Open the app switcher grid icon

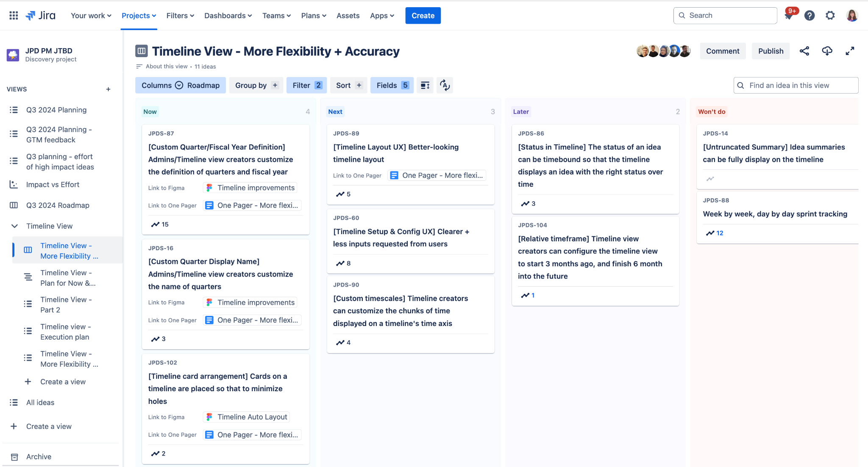click(x=14, y=16)
